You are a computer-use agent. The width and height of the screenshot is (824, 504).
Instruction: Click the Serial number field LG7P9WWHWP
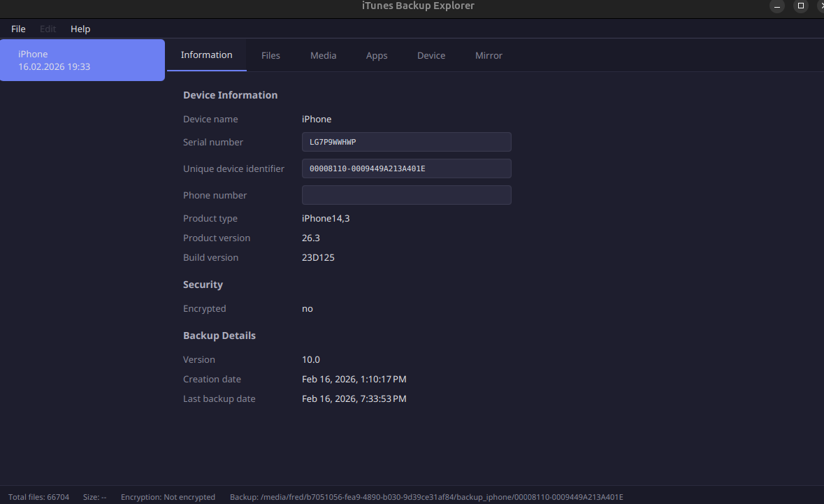(x=406, y=142)
